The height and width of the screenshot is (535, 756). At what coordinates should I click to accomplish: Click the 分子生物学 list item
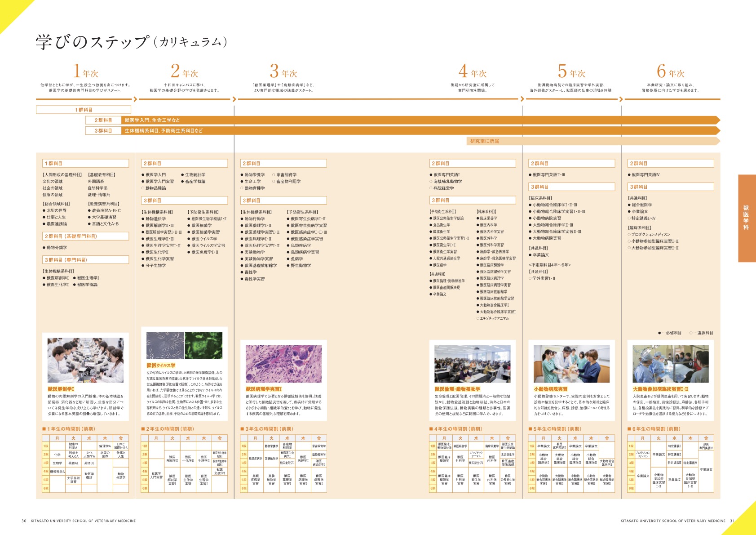(x=154, y=266)
